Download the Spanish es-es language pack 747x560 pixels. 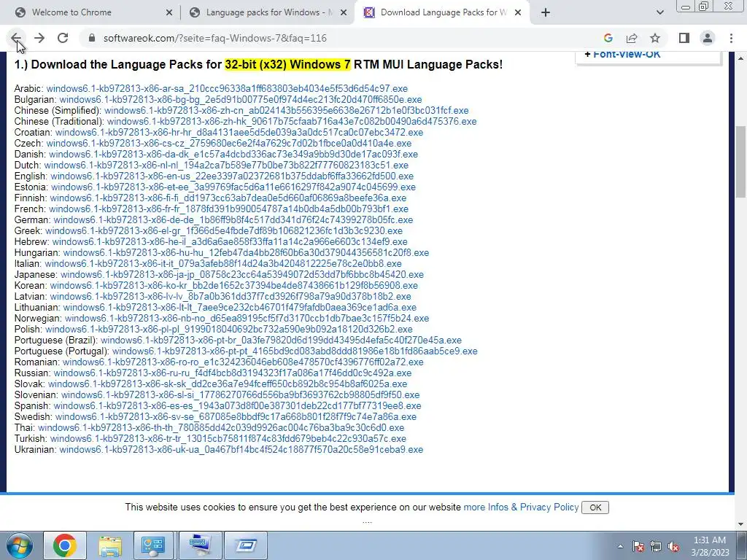coord(237,406)
